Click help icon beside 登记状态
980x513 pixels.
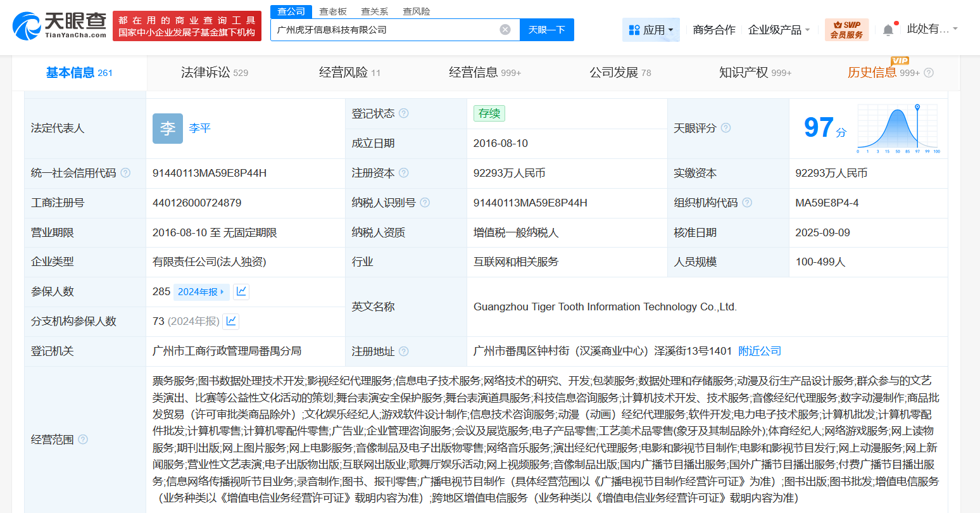click(x=404, y=113)
